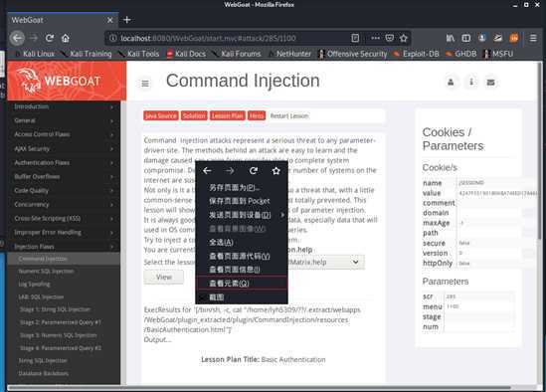Choose 全选 in context menu
Screen dimensions: 546x392
[242, 242]
